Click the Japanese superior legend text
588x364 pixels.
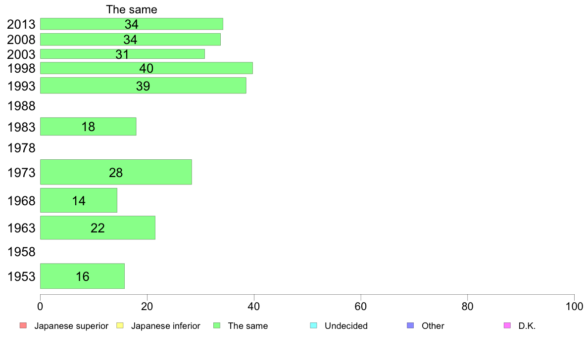pos(71,326)
